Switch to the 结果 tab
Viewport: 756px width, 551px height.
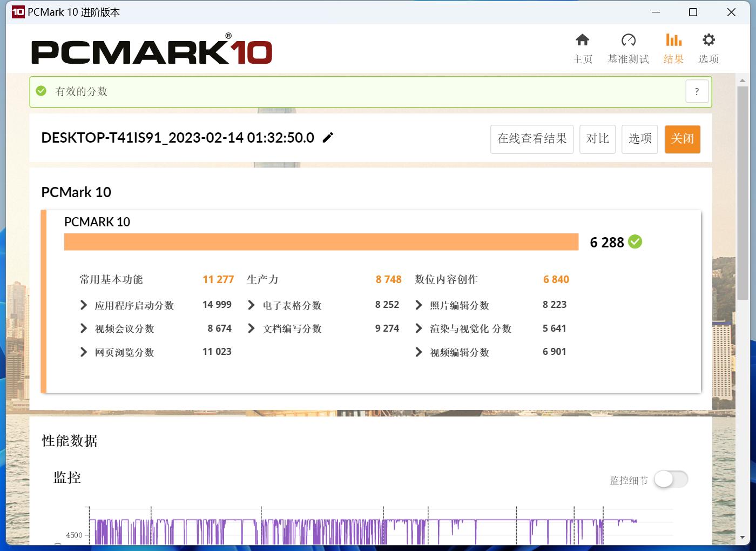[x=673, y=48]
